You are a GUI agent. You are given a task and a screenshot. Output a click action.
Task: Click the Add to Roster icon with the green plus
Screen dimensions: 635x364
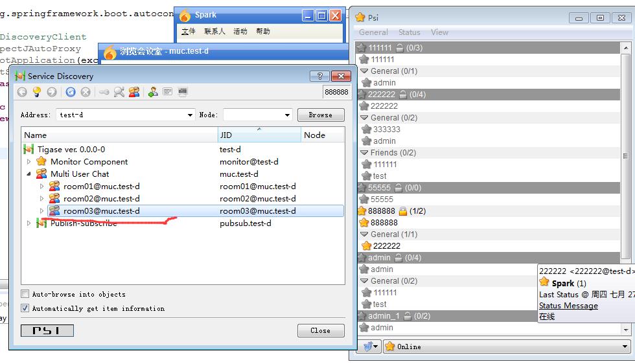(x=153, y=92)
